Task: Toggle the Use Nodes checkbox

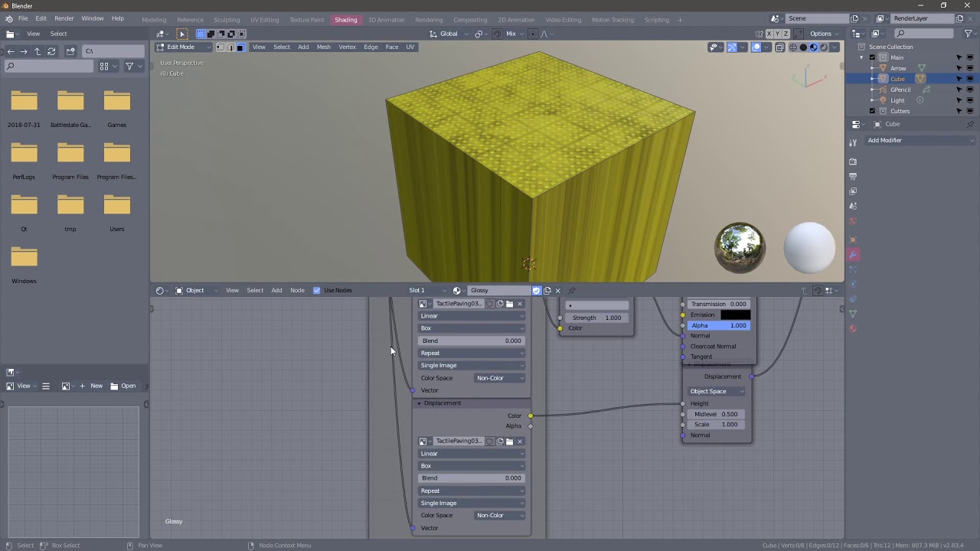Action: [317, 290]
